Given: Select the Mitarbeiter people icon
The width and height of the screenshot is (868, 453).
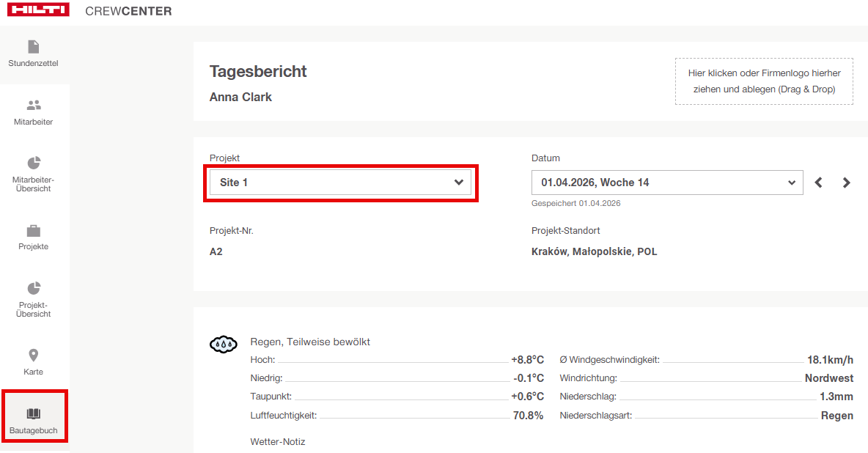Looking at the screenshot, I should click(34, 106).
